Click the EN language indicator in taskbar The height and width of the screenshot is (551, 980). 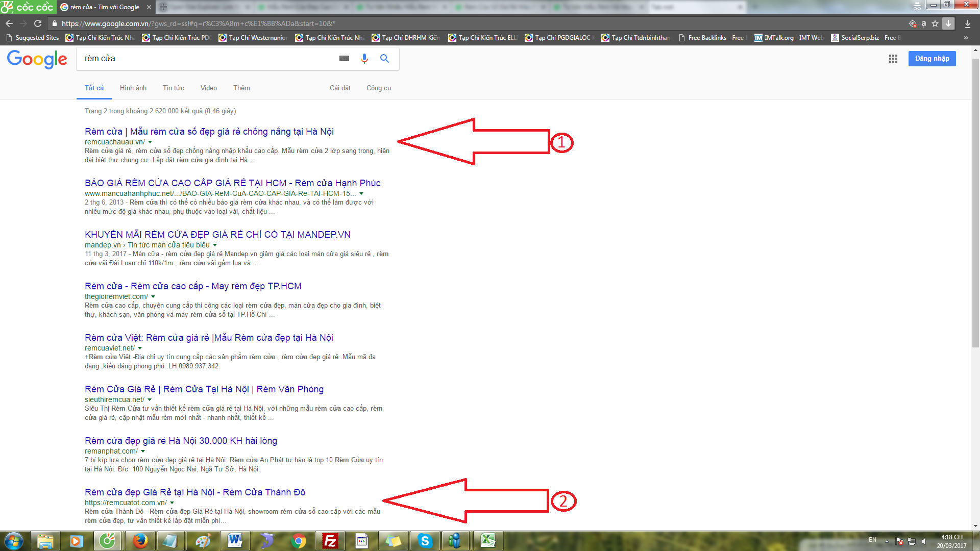(x=872, y=540)
